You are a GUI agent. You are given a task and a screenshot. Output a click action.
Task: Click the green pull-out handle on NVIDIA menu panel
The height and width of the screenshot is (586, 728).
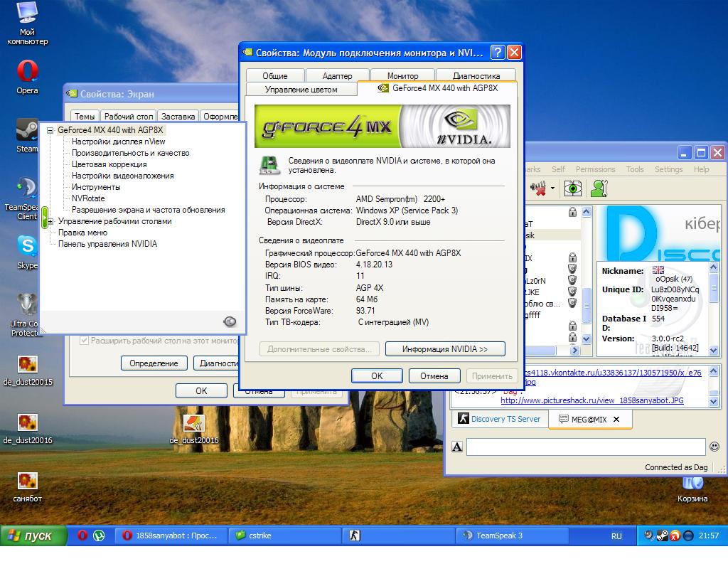pos(45,218)
